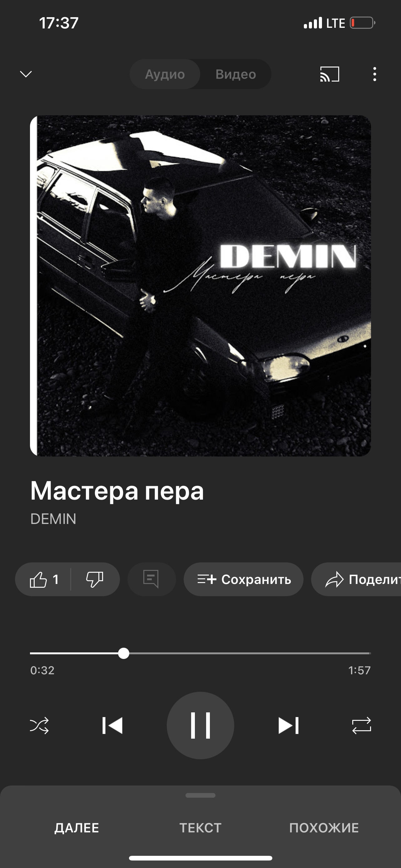Skip to the next track
Screen dimensions: 401x868
[x=289, y=725]
